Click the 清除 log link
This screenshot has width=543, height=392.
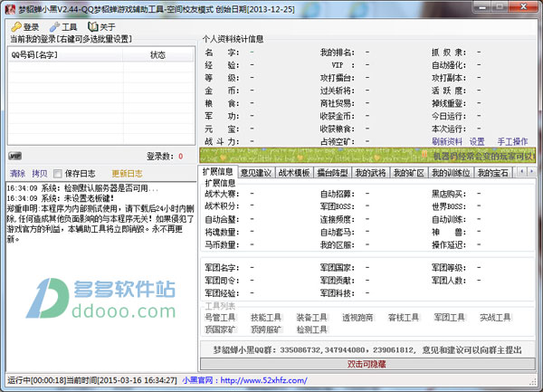(17, 173)
